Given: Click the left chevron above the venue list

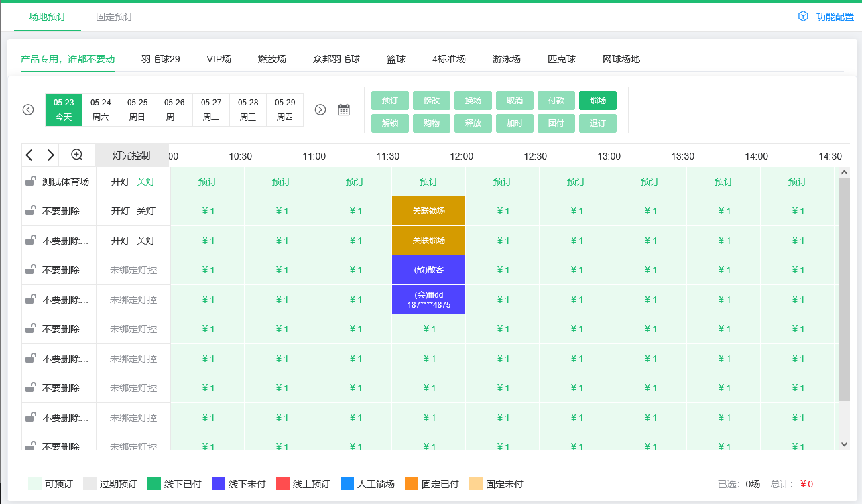Looking at the screenshot, I should (29, 155).
